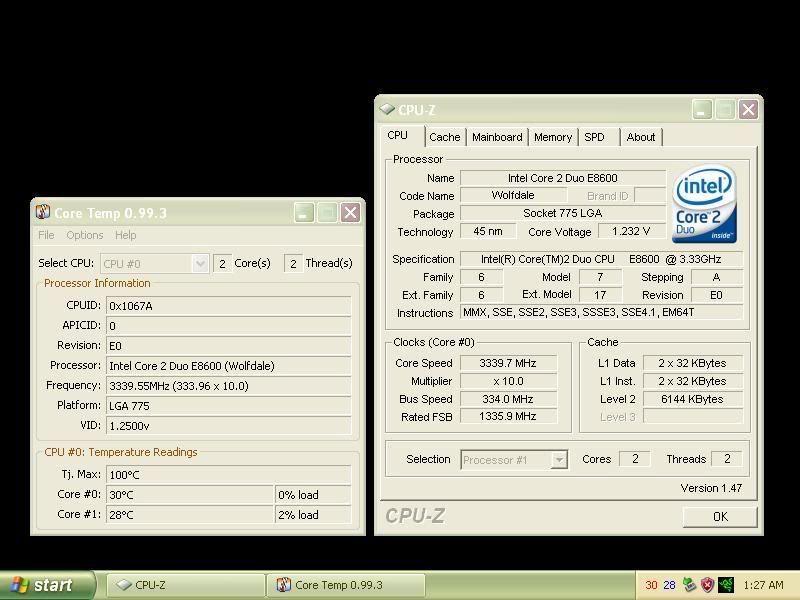The image size is (800, 600).
Task: Click the Tj. Max value 100°C
Action: (229, 474)
